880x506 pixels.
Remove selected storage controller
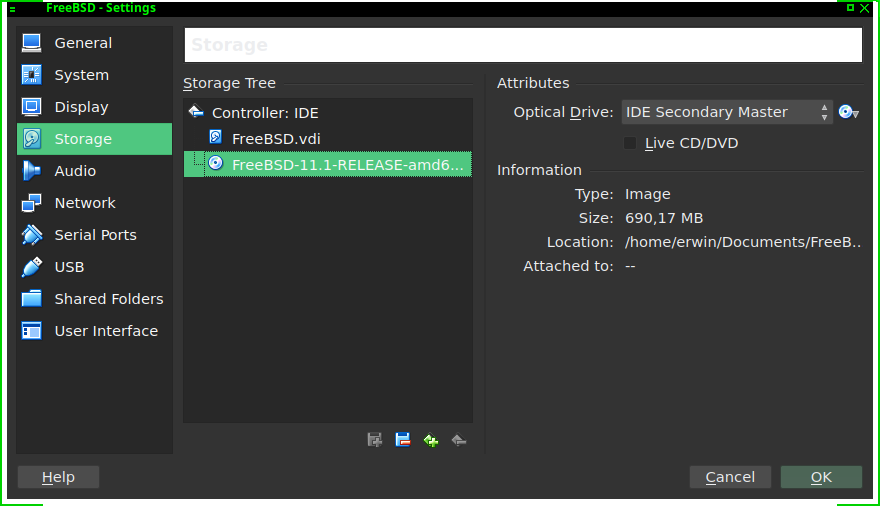pos(459,440)
